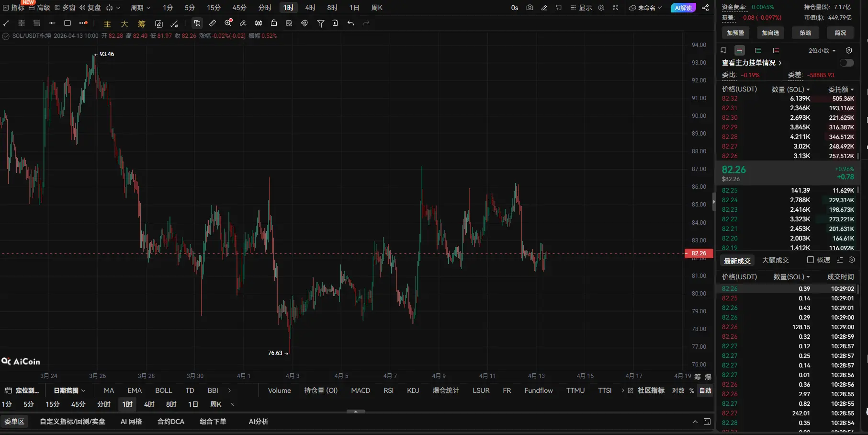Click the 82.26 current price marker on axis

[699, 253]
